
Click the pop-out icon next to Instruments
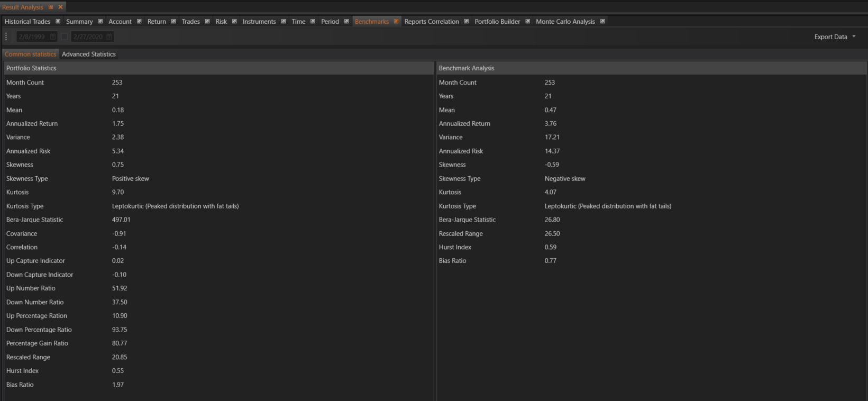284,22
